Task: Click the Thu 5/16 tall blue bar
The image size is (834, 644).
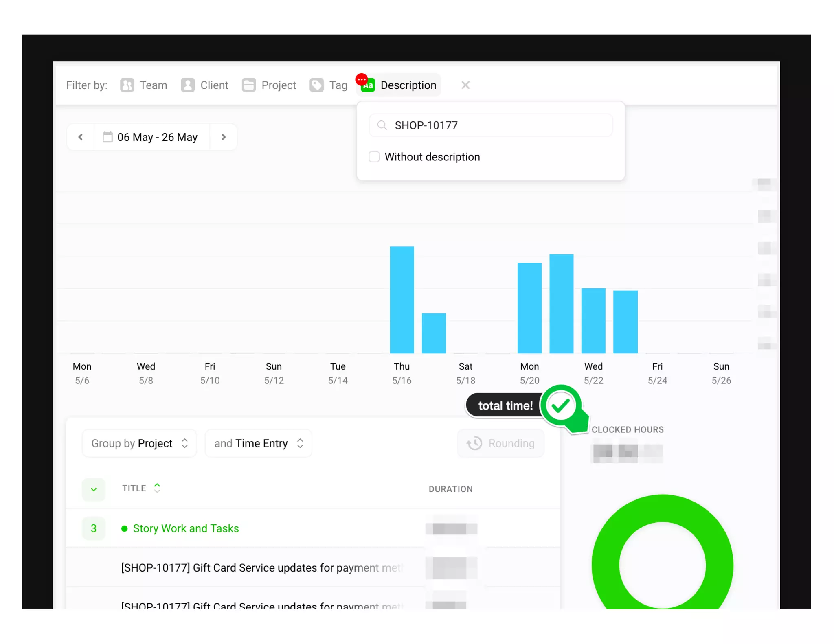Action: pos(402,299)
